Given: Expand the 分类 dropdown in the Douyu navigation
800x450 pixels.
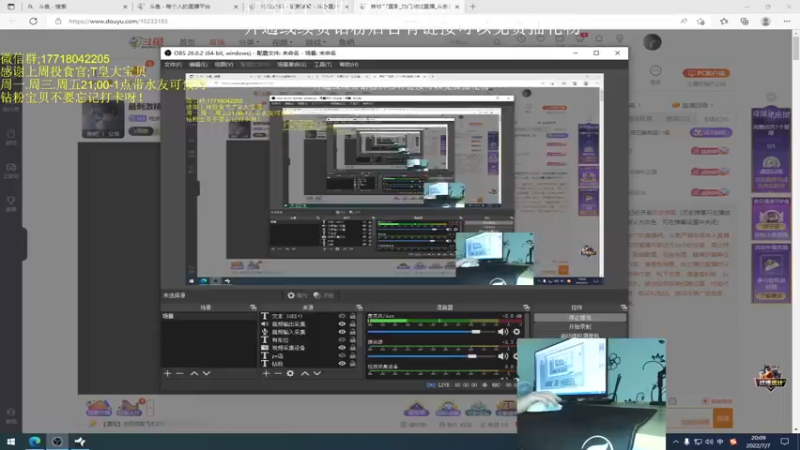Looking at the screenshot, I should (248, 42).
